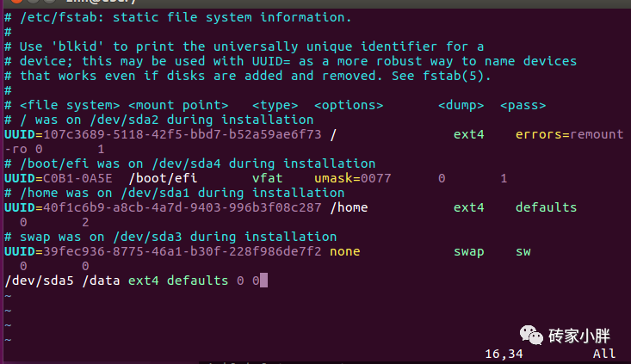Click 'defaults' in the /dev/sda5 line

(x=198, y=281)
